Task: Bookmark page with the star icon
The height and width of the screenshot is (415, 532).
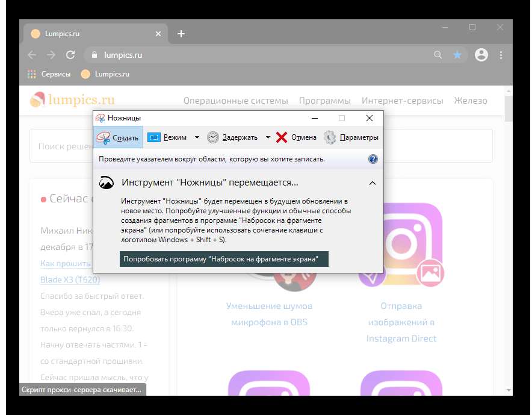Action: tap(457, 55)
